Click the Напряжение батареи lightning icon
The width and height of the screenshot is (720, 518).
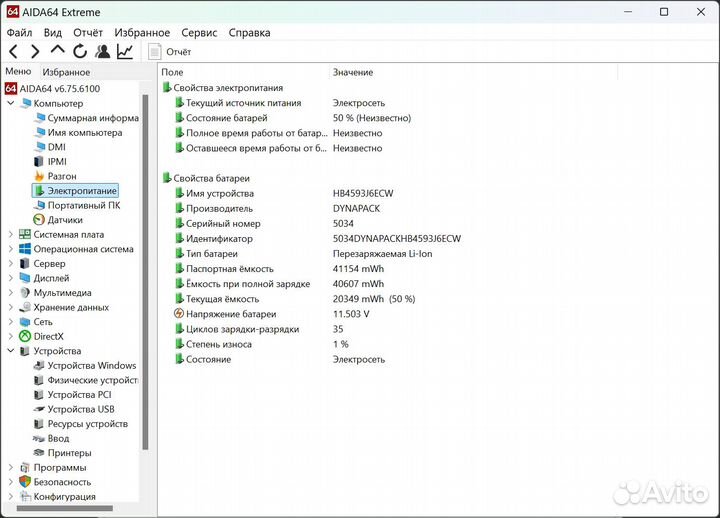(179, 314)
